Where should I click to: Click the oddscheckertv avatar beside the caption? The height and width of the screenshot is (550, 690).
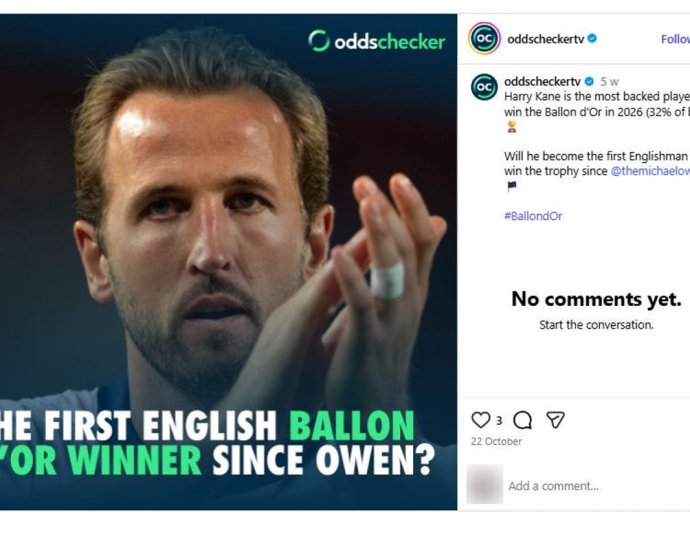click(x=484, y=87)
